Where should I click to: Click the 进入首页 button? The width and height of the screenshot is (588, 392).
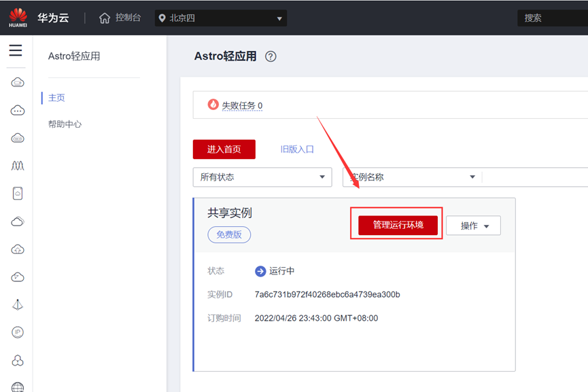tap(224, 149)
